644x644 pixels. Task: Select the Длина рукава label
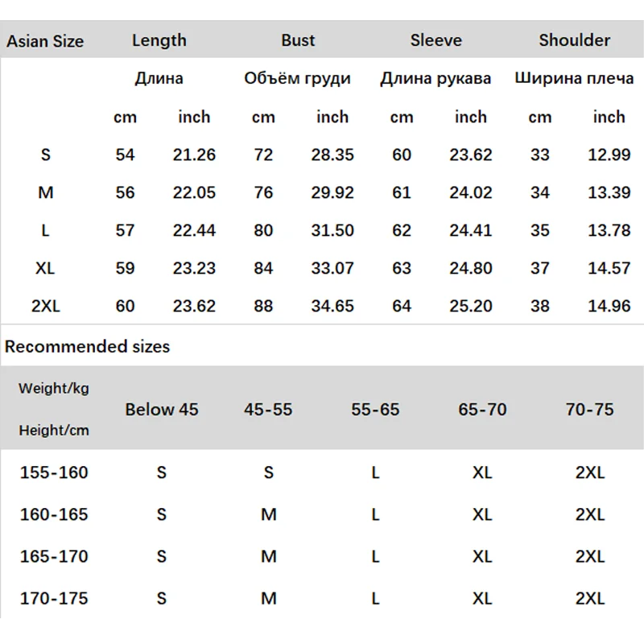[x=436, y=78]
